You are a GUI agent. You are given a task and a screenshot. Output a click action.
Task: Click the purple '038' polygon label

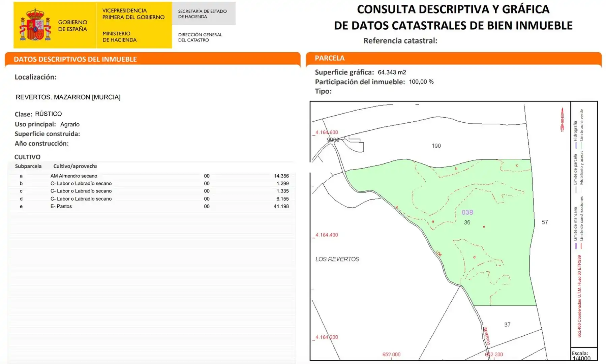[x=467, y=212]
